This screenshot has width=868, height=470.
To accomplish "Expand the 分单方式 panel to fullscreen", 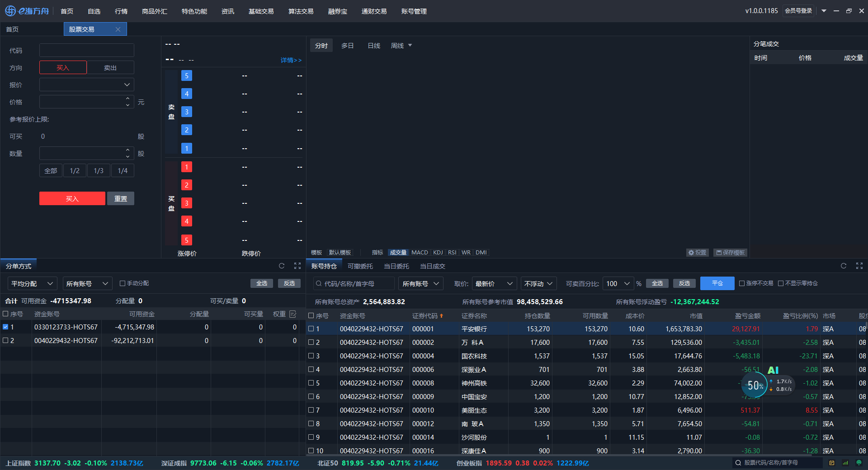I will click(x=297, y=266).
